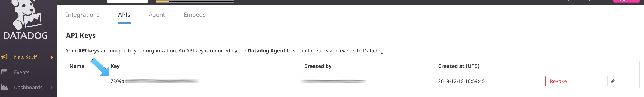Open the Events menu item
This screenshot has width=644, height=97.
(x=21, y=72)
